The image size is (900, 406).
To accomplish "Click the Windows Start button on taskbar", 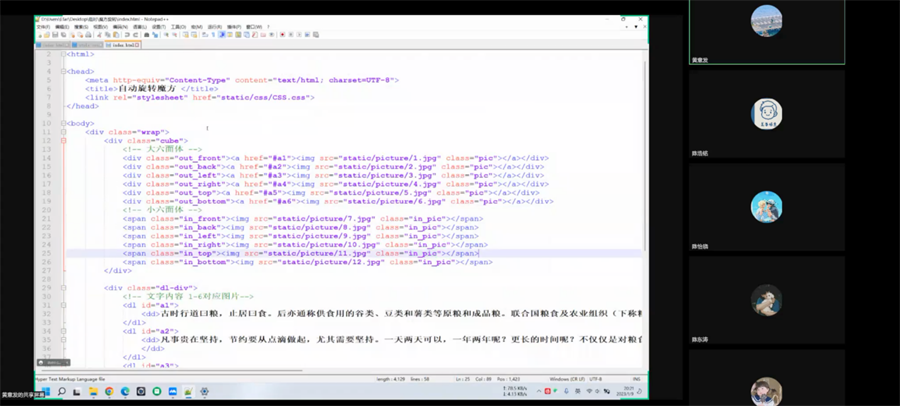I will [47, 393].
